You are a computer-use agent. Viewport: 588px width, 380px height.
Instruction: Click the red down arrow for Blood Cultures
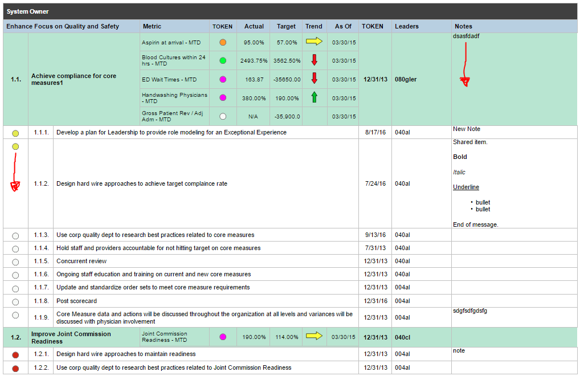tap(314, 60)
